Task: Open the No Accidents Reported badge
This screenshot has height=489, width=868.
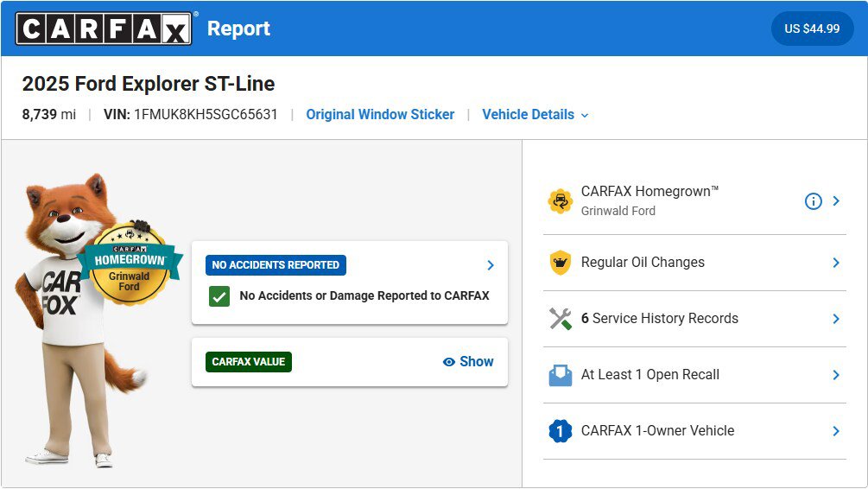Action: click(x=276, y=265)
